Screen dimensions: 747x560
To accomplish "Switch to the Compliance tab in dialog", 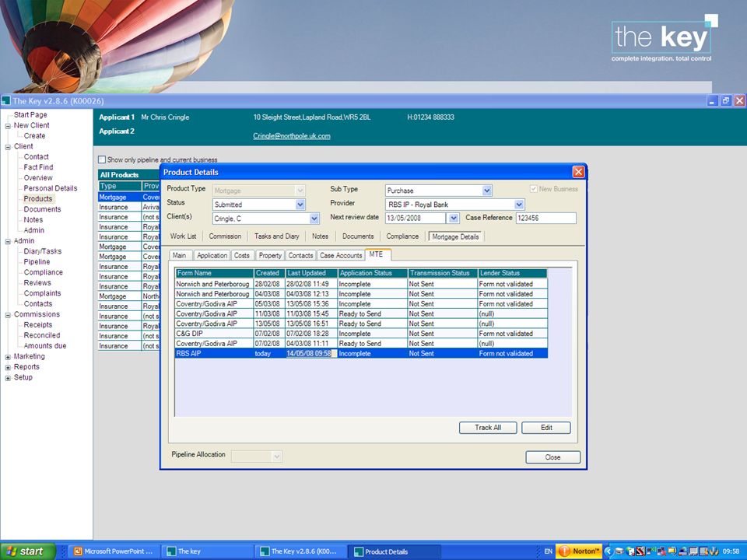I will [402, 236].
